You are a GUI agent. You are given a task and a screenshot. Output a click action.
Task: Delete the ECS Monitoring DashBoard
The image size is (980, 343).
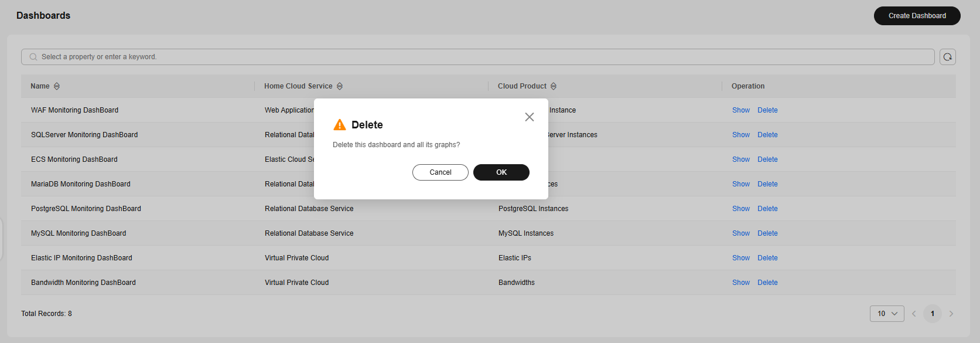coord(767,159)
